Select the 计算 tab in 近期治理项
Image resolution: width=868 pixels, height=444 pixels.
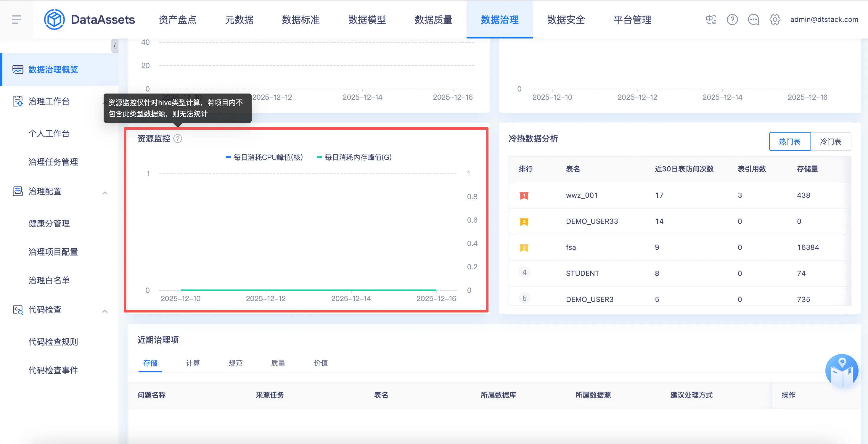[193, 363]
